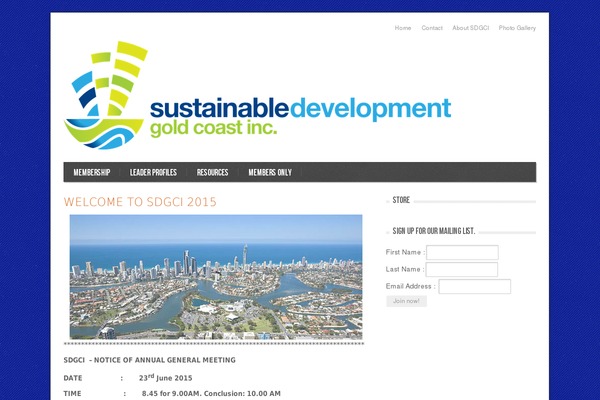Click the 23rd June 2015 date text
The width and height of the screenshot is (600, 400).
click(165, 378)
